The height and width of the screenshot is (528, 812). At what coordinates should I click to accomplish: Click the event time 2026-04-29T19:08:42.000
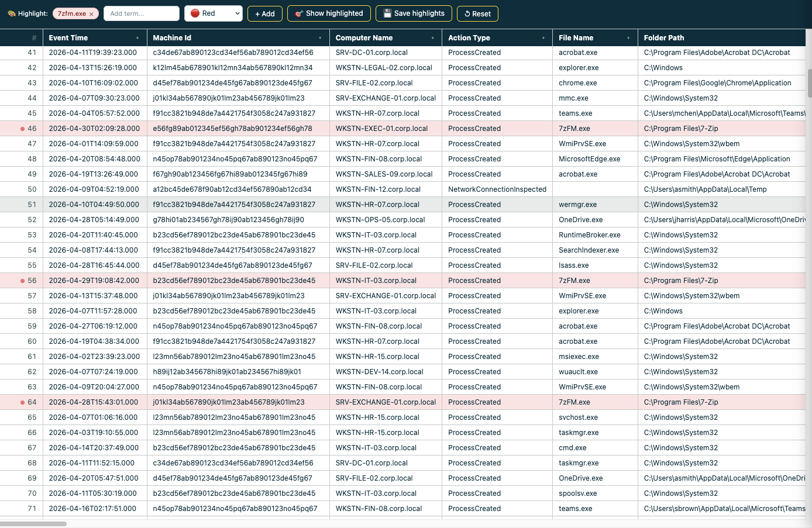tap(94, 281)
